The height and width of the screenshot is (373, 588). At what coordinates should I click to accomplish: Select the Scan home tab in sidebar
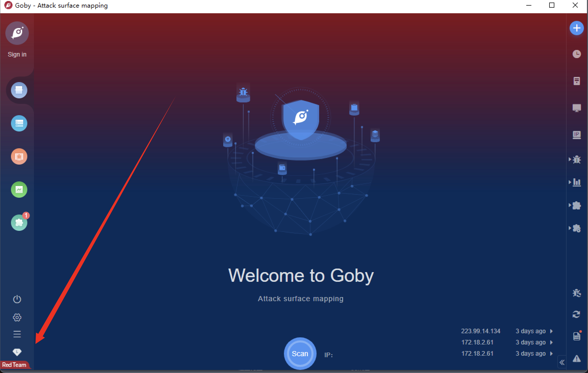tap(19, 90)
